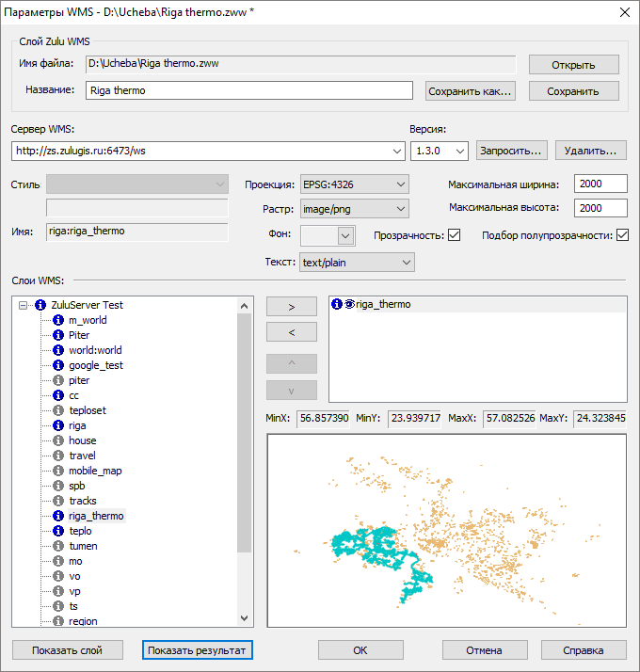
Task: Select the riga_thermo item in layer tree
Action: click(x=96, y=516)
